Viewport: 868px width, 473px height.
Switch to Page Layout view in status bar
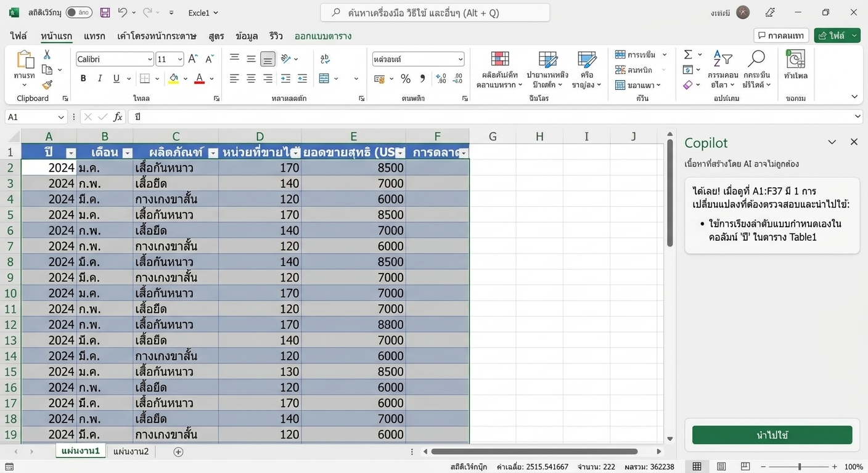point(721,467)
